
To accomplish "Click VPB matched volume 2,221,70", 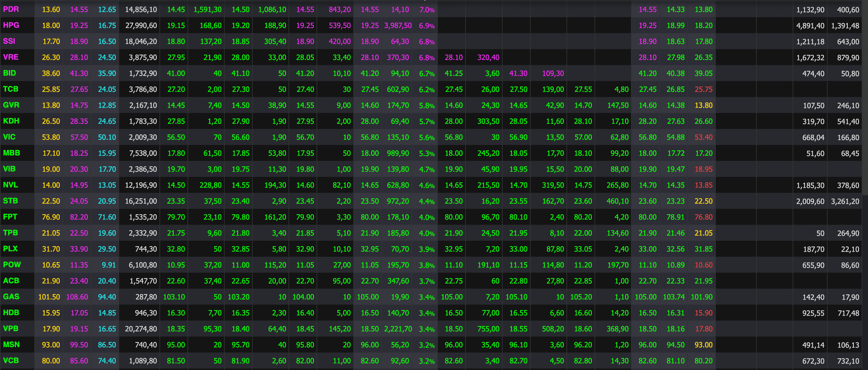I will pos(398,329).
